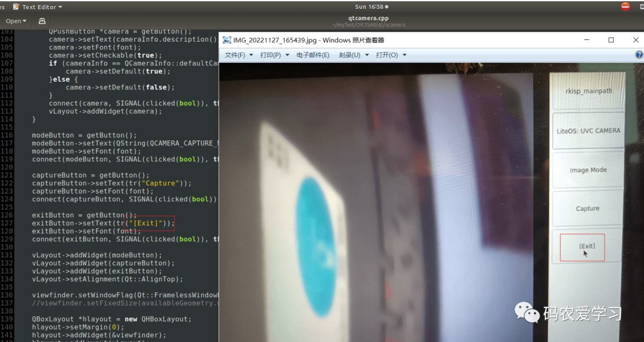Click line 116 modeButton = getButton()

coord(84,135)
